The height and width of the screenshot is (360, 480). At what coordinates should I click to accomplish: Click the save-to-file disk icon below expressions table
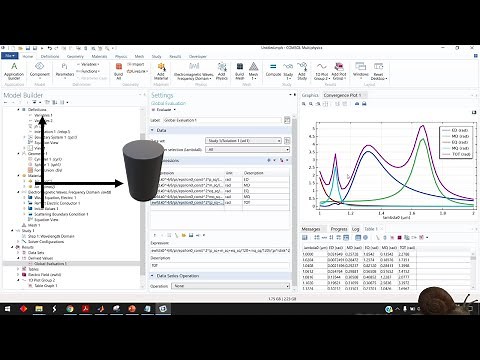pos(191,235)
